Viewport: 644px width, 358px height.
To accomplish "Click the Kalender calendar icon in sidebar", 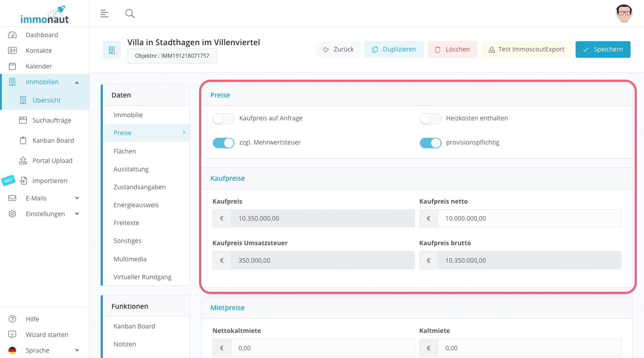I will pos(13,66).
